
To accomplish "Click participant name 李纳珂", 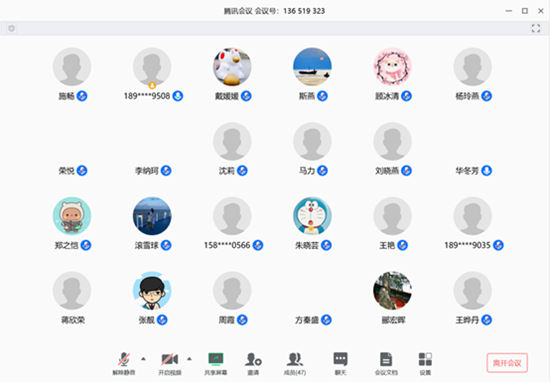I will click(x=147, y=171).
